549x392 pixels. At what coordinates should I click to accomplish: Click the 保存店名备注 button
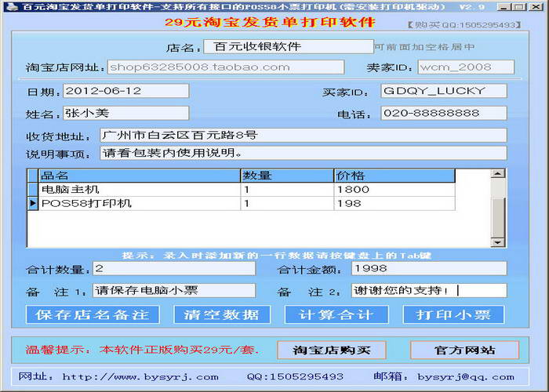tap(93, 314)
